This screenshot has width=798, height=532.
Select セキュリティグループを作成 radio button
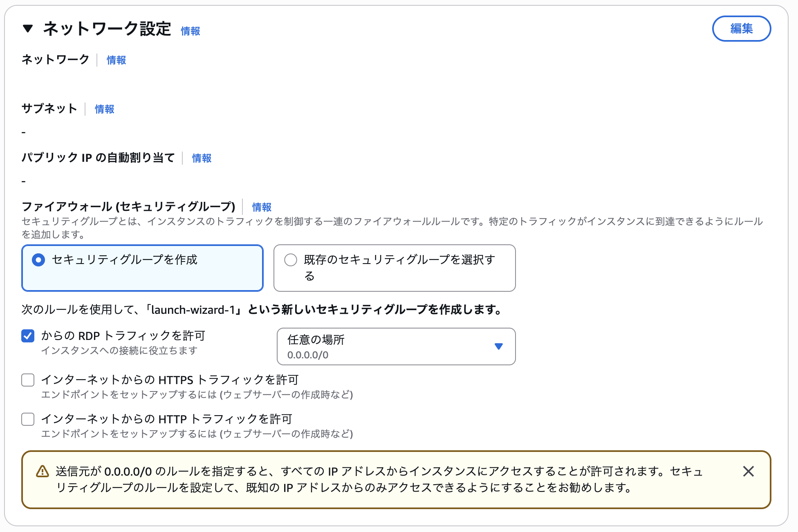(x=38, y=260)
